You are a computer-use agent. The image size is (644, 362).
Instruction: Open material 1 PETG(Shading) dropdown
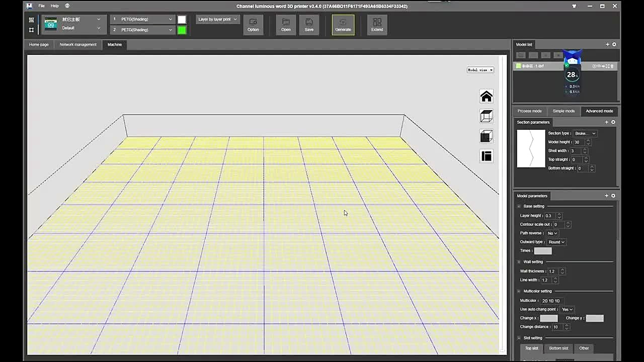click(x=142, y=19)
